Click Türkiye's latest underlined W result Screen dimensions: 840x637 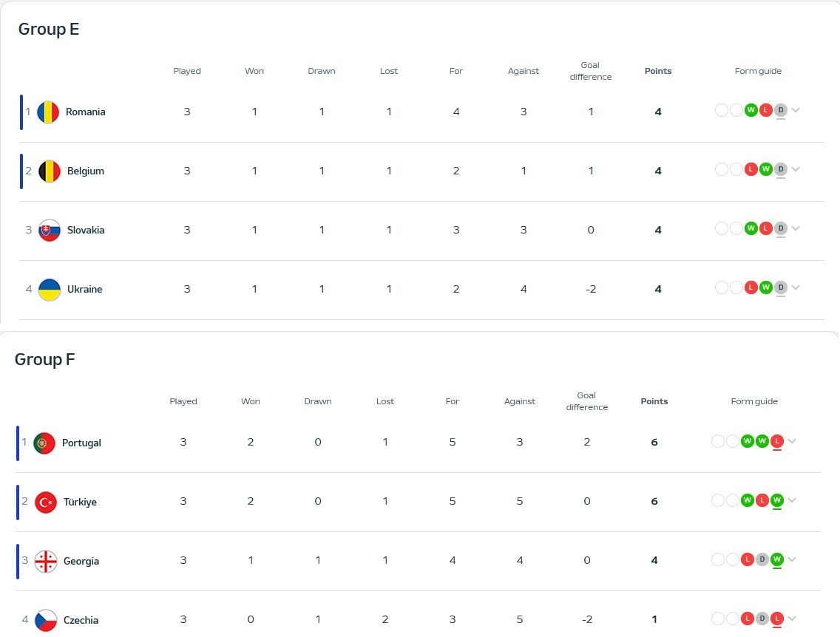click(777, 500)
